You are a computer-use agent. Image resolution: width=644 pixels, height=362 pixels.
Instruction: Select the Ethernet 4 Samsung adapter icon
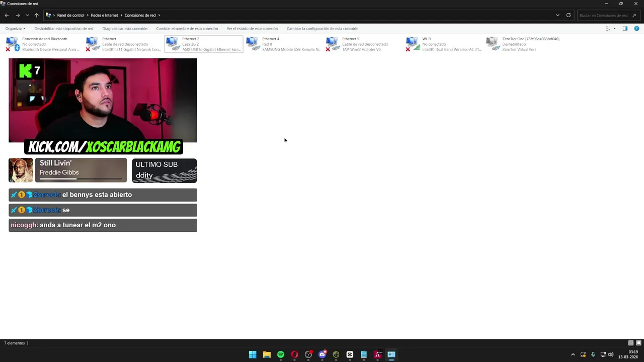click(x=253, y=44)
